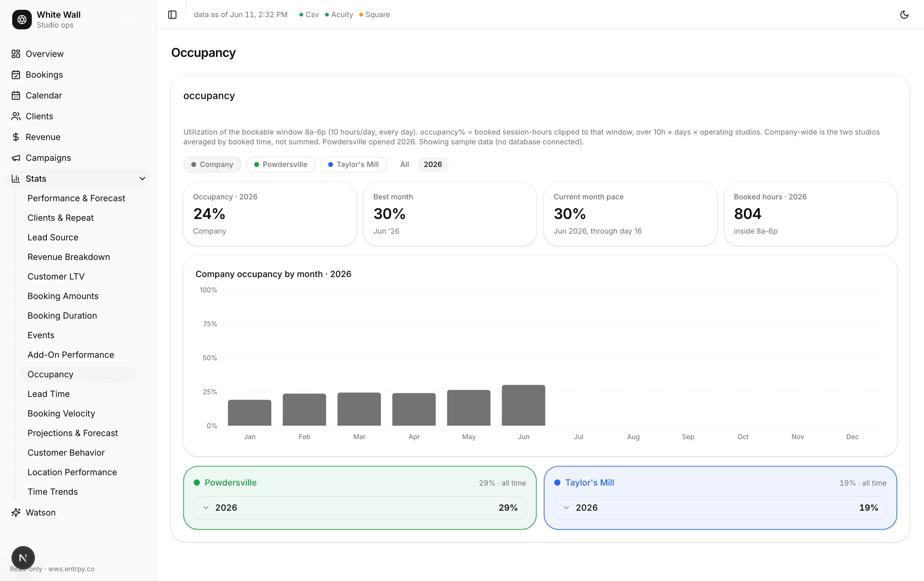924x581 pixels.
Task: Click the Clients people icon
Action: pyautogui.click(x=16, y=116)
